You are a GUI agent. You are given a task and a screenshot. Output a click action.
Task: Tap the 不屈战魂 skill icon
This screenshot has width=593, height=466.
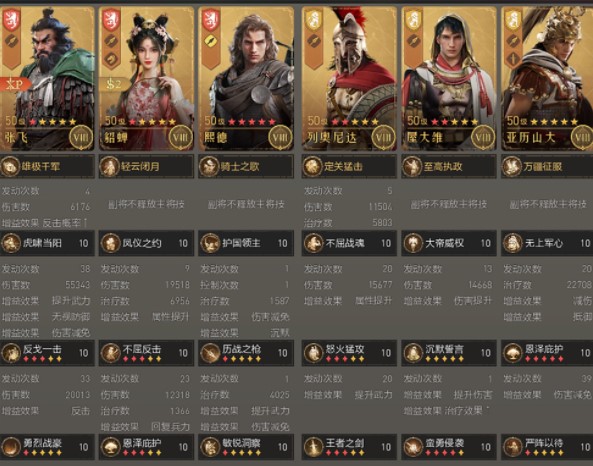pyautogui.click(x=313, y=243)
